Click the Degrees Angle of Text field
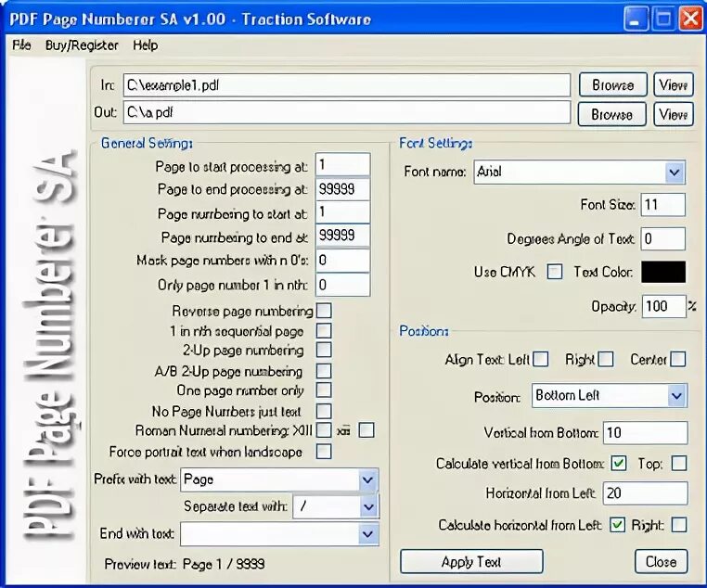Image resolution: width=707 pixels, height=588 pixels. click(662, 238)
